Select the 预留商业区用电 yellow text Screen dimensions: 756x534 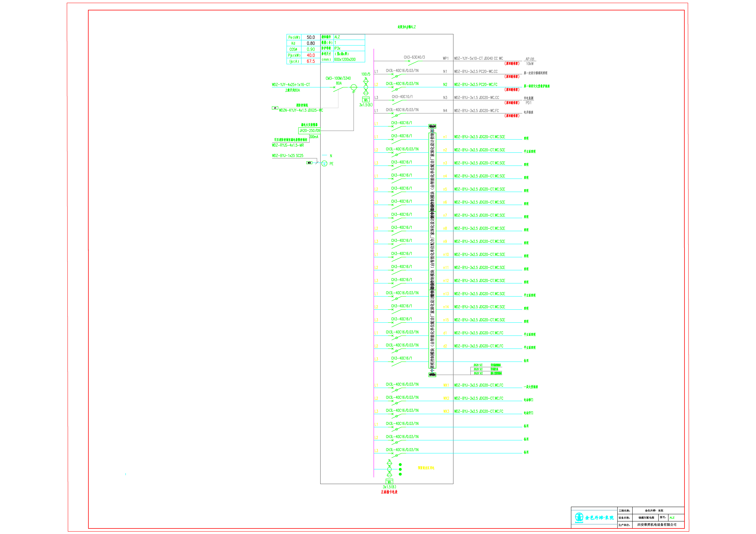[426, 468]
